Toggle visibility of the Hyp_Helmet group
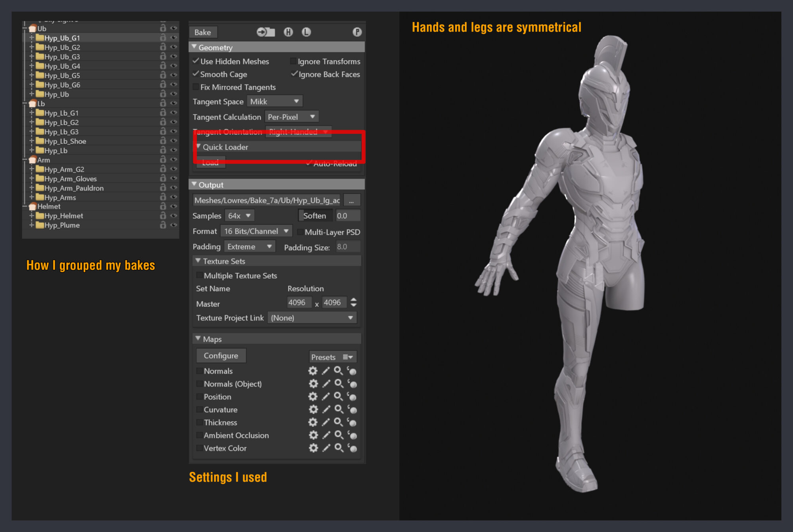This screenshot has height=532, width=793. 173,215
